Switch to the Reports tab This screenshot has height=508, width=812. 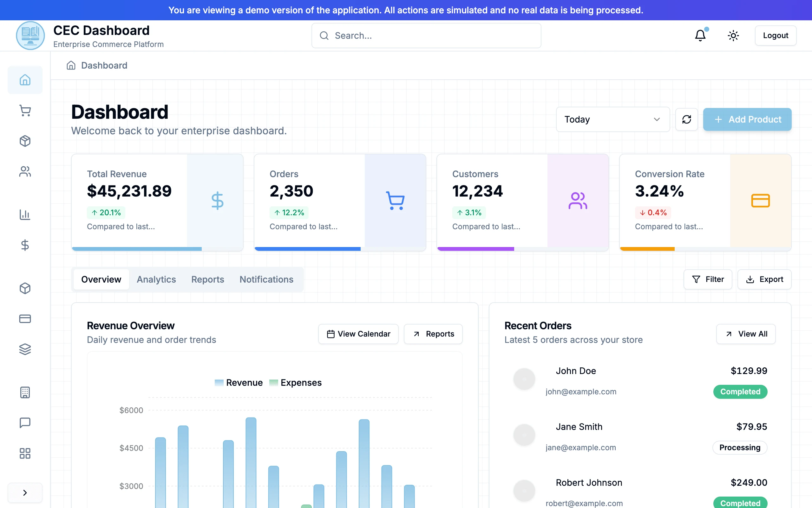207,279
